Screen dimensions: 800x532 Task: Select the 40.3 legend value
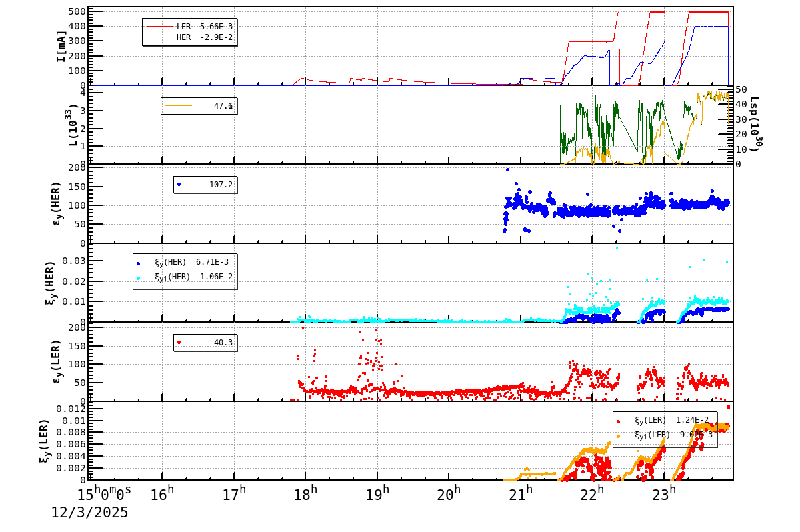(x=223, y=342)
